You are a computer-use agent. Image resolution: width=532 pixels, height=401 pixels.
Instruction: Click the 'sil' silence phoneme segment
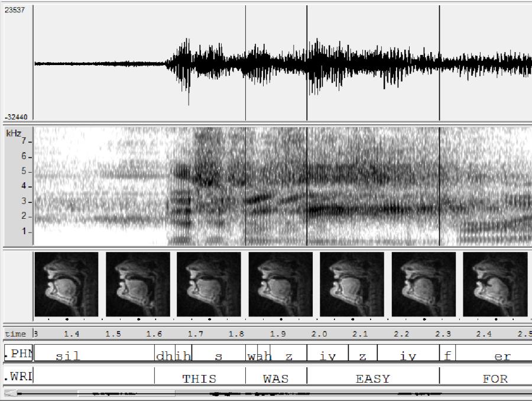tap(68, 355)
